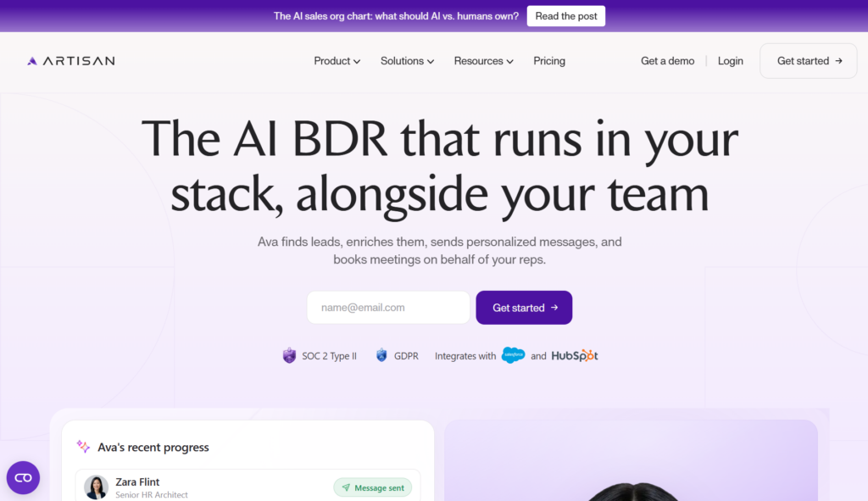The height and width of the screenshot is (501, 868).
Task: Click the SOC 2 Type II shield icon
Action: (x=289, y=355)
